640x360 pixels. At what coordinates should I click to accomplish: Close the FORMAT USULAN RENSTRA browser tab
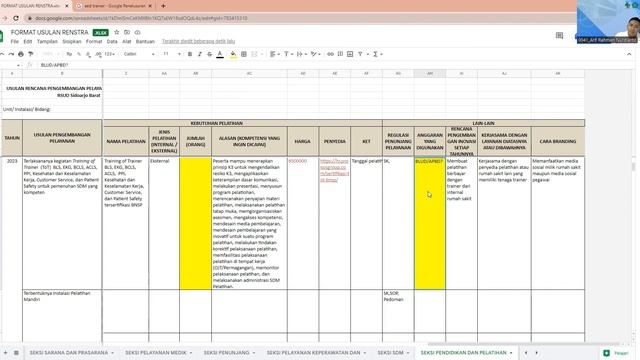pos(67,6)
